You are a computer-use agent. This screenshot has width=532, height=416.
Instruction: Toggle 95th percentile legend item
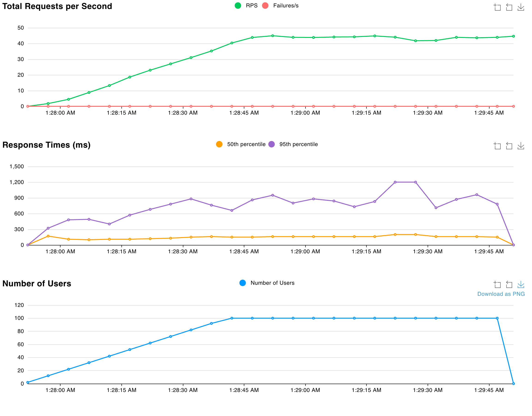[298, 144]
